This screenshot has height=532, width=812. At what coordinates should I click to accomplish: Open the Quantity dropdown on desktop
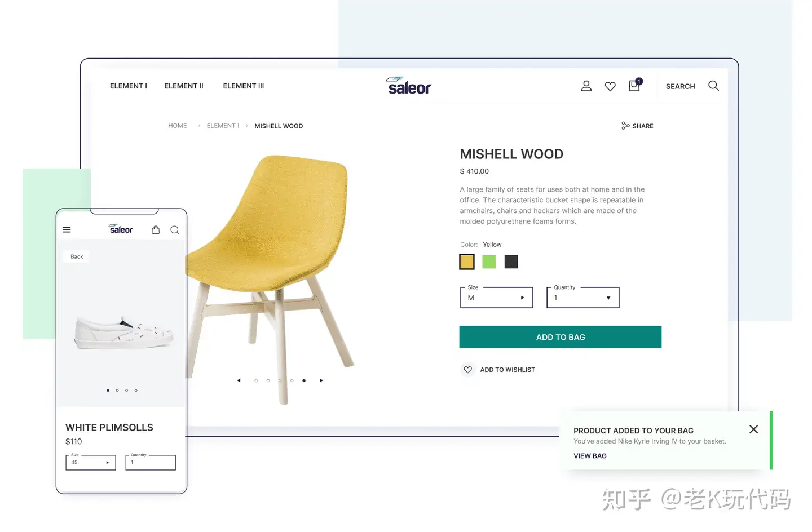[x=583, y=298]
